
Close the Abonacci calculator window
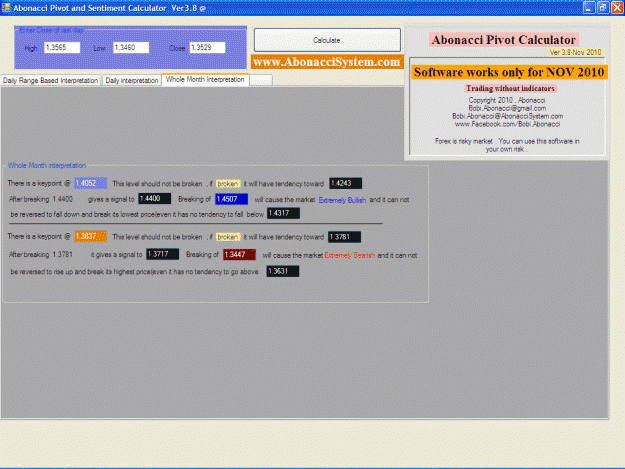click(617, 8)
